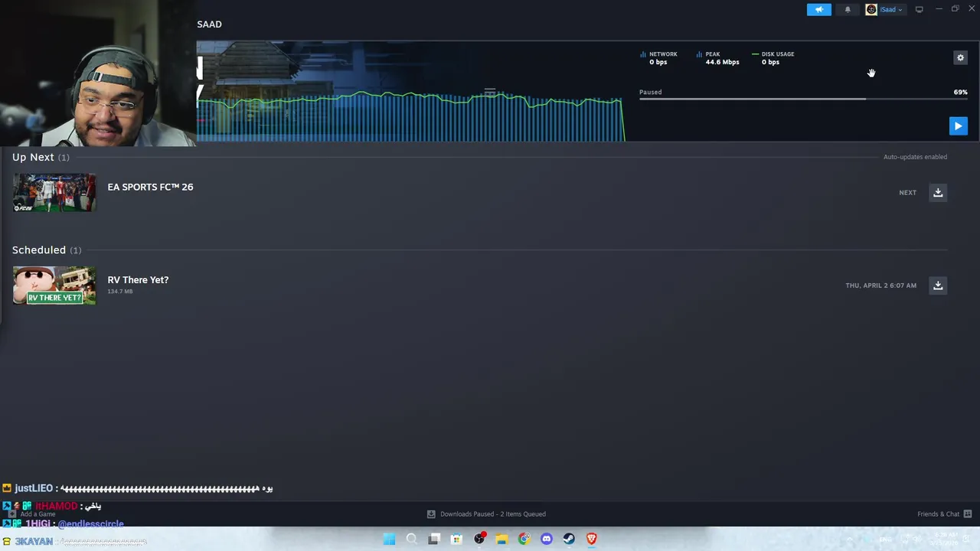Click the Friends & Chat grid icon
Image resolution: width=980 pixels, height=551 pixels.
968,514
